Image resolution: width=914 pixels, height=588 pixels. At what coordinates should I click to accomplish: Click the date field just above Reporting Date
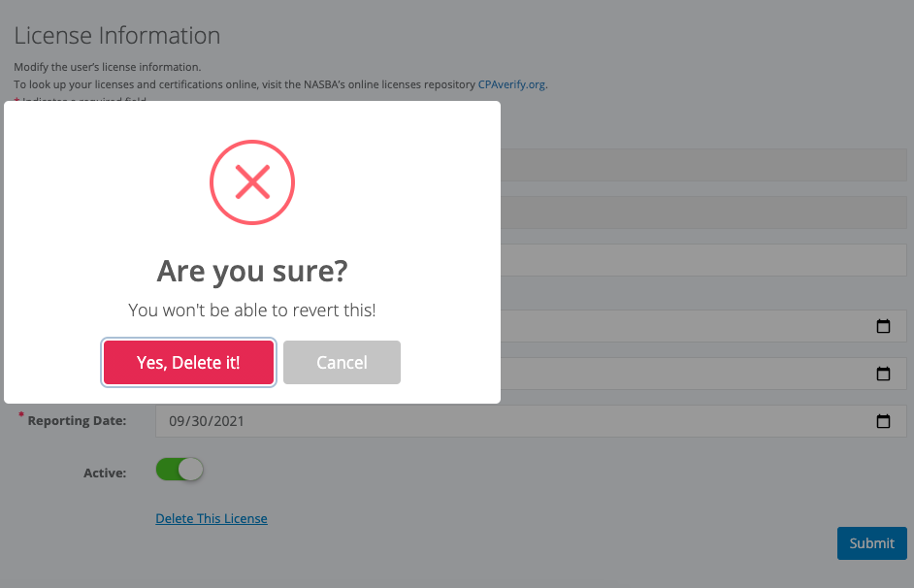703,374
